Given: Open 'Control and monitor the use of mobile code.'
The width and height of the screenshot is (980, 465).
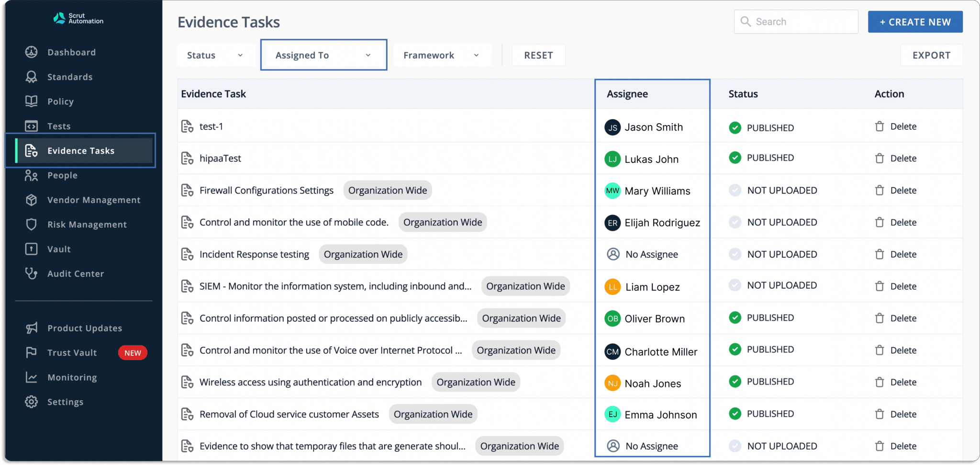Looking at the screenshot, I should tap(294, 222).
